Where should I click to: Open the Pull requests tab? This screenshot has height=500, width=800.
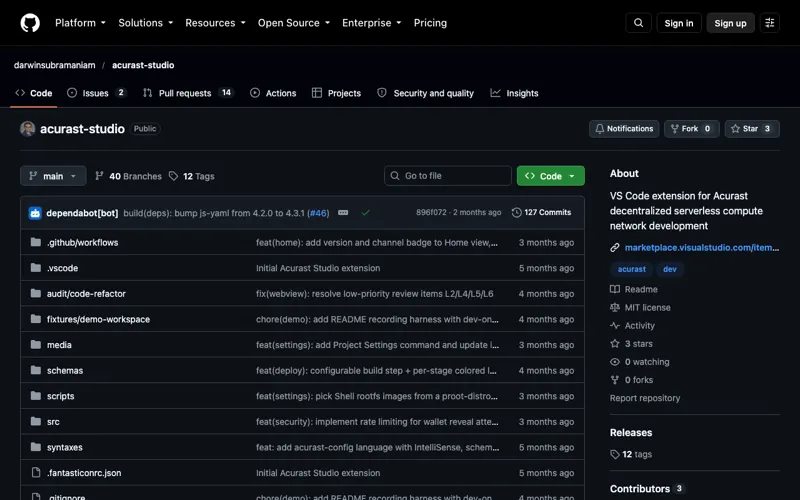point(188,93)
